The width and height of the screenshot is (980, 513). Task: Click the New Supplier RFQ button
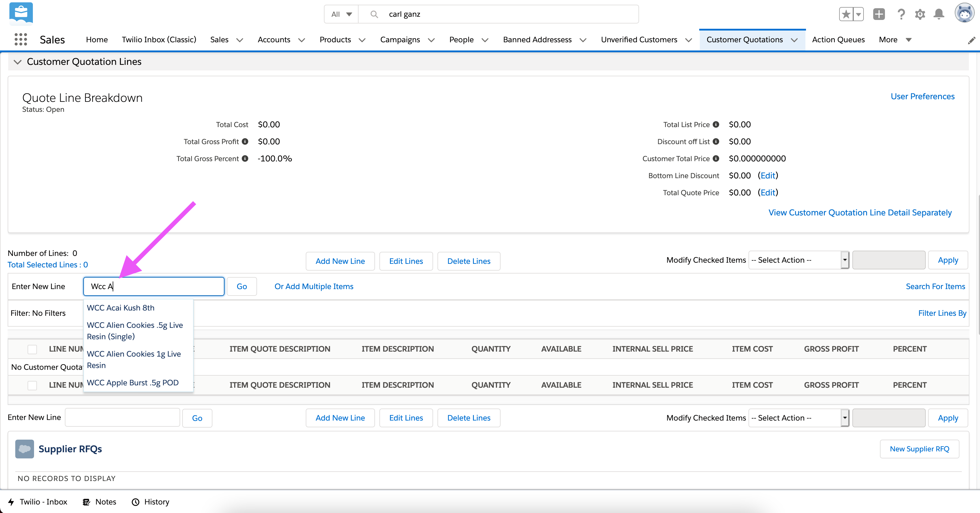919,449
